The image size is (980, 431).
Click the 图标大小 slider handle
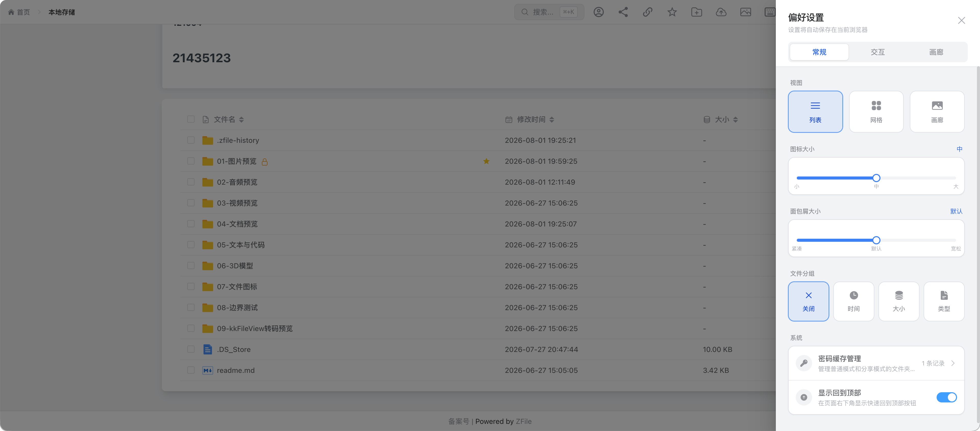(x=876, y=178)
